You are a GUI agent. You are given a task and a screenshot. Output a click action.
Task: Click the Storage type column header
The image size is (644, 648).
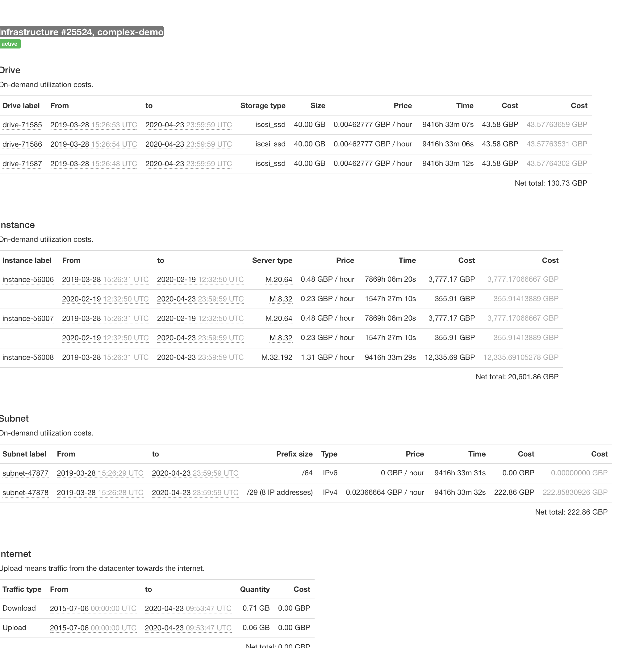(x=263, y=106)
